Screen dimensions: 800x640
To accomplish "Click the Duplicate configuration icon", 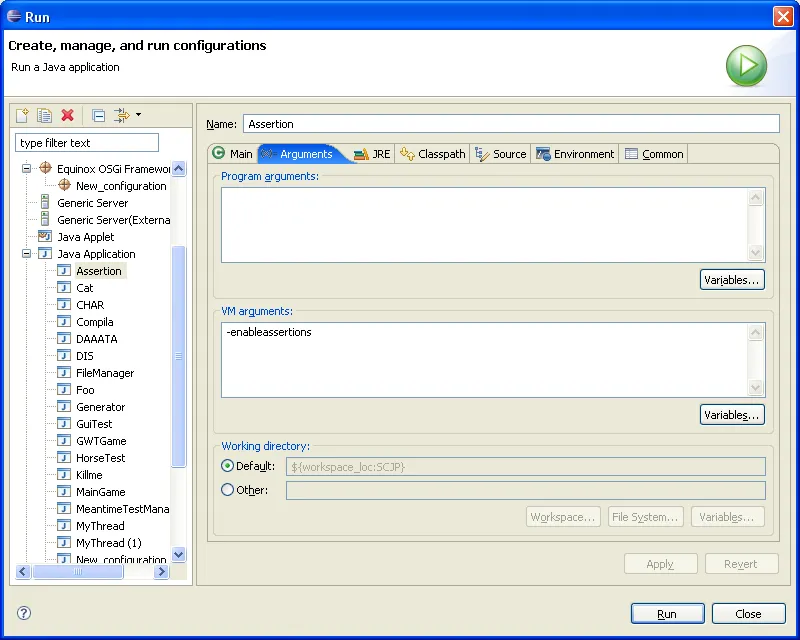I will pyautogui.click(x=45, y=116).
